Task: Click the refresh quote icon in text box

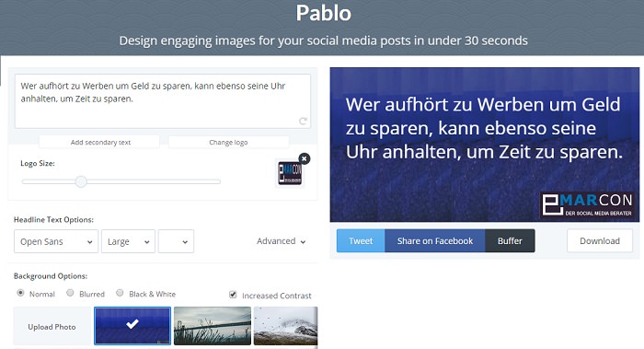Action: coord(303,121)
